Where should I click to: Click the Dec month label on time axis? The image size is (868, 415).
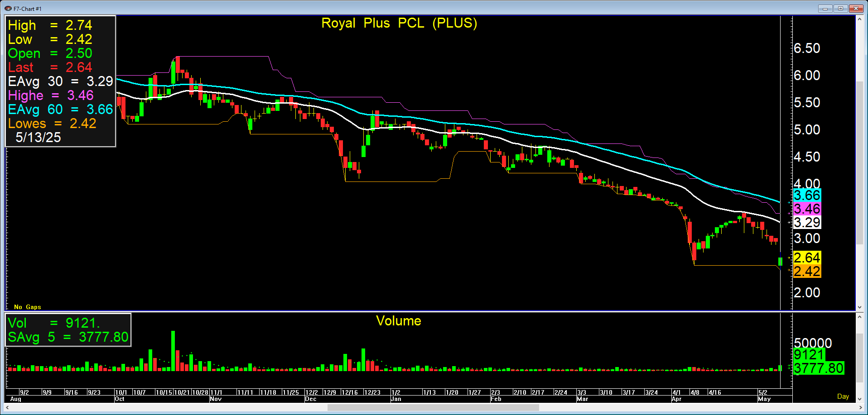[311, 399]
